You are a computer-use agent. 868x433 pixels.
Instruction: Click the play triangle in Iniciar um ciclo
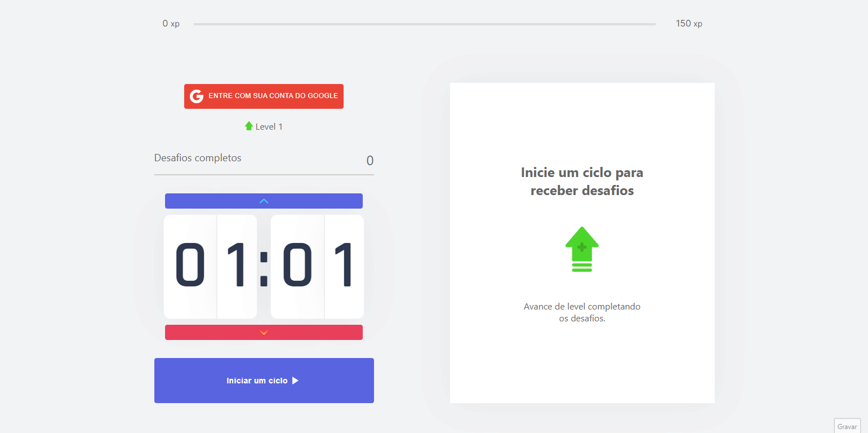[295, 381]
